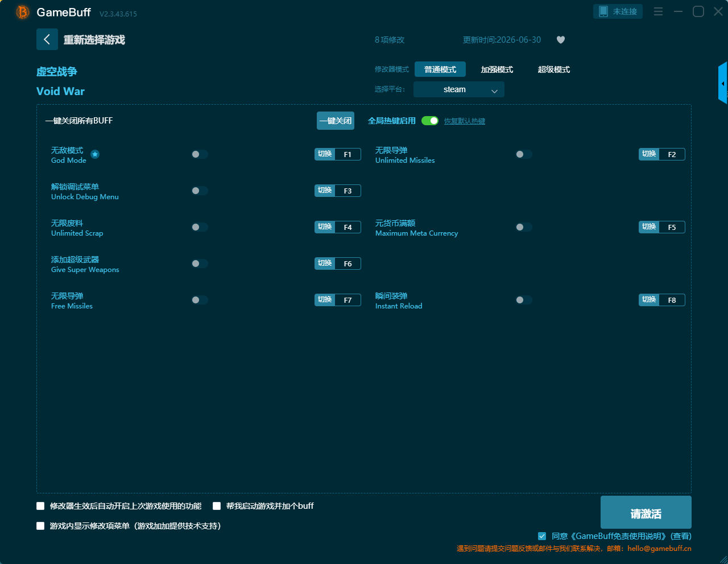
Task: Click 恢复默认热键 link
Action: [x=465, y=121]
